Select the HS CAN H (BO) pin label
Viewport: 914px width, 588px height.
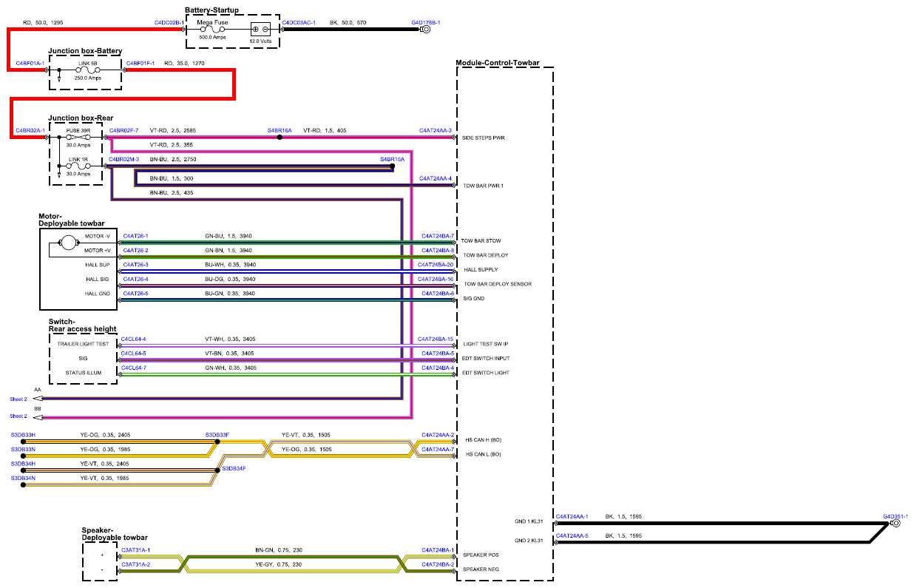[482, 440]
